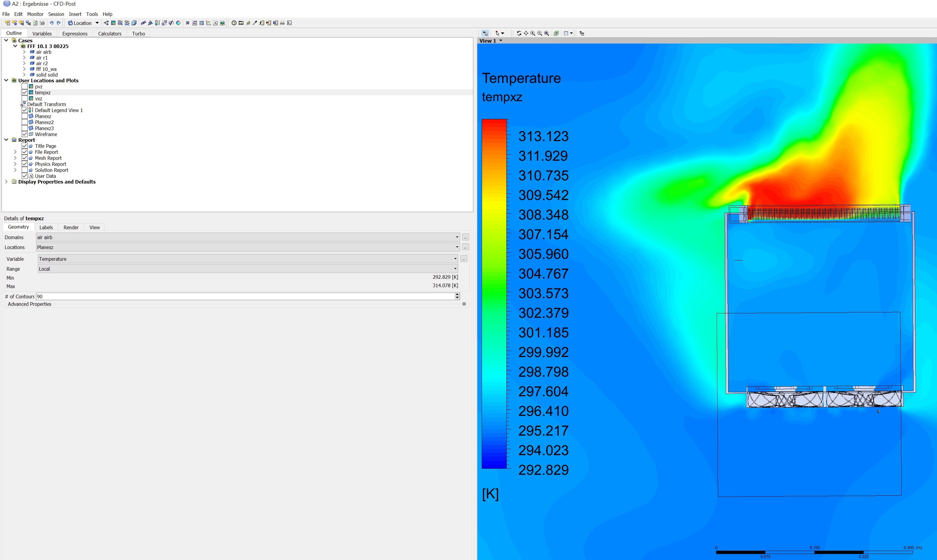Expand the air r1 tree node

coord(24,58)
